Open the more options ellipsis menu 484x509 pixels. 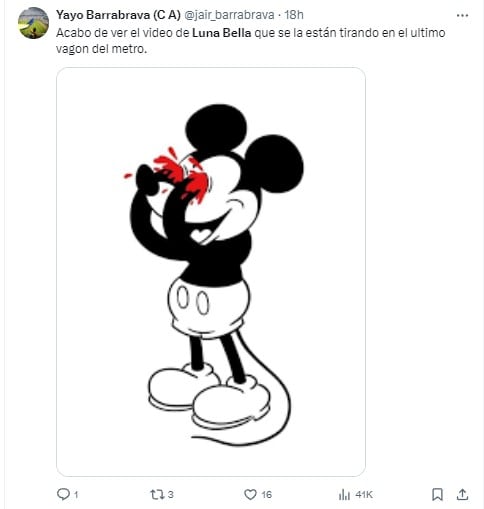coord(462,15)
